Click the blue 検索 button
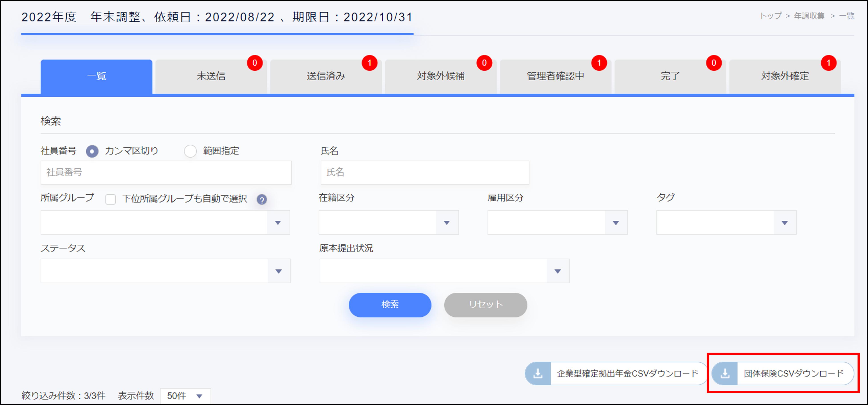The image size is (868, 405). [390, 305]
